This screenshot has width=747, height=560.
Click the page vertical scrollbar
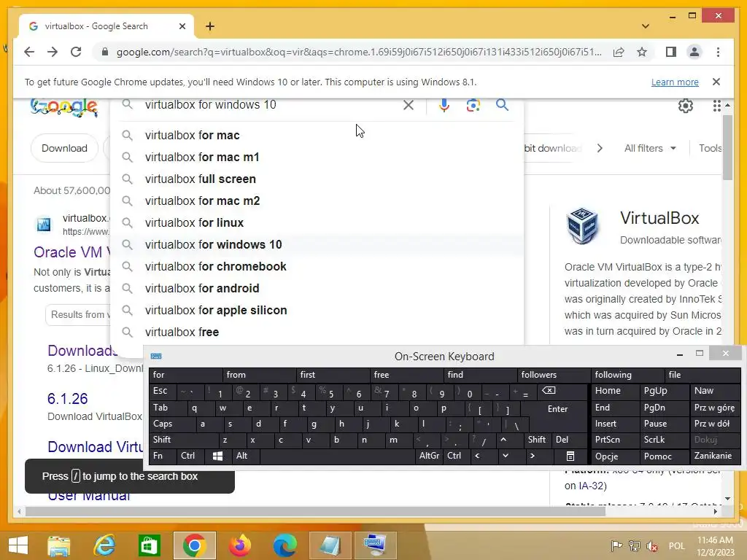click(727, 147)
